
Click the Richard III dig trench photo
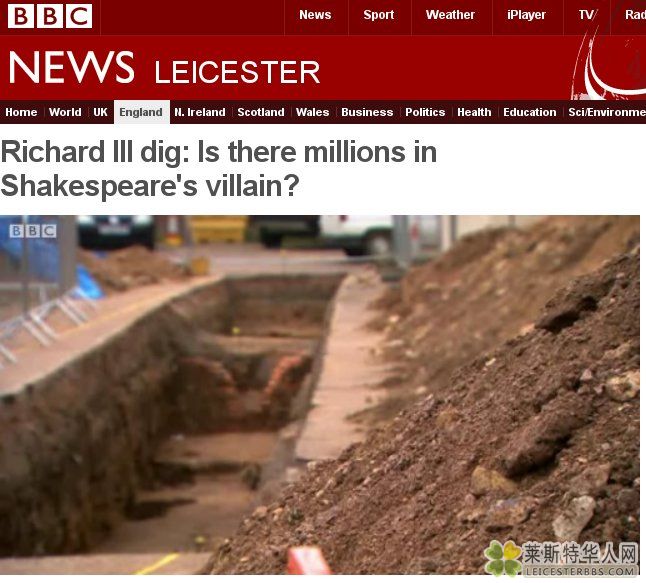click(320, 395)
